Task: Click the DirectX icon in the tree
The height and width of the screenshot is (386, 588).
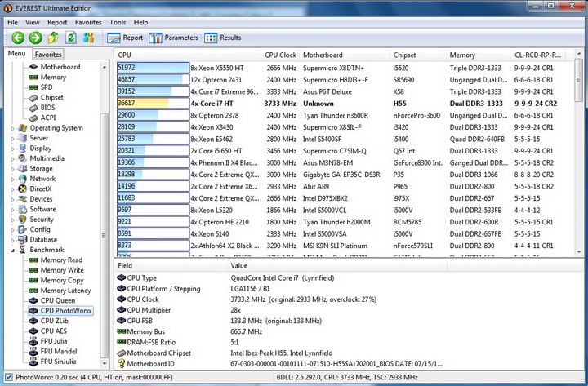Action: coord(23,189)
